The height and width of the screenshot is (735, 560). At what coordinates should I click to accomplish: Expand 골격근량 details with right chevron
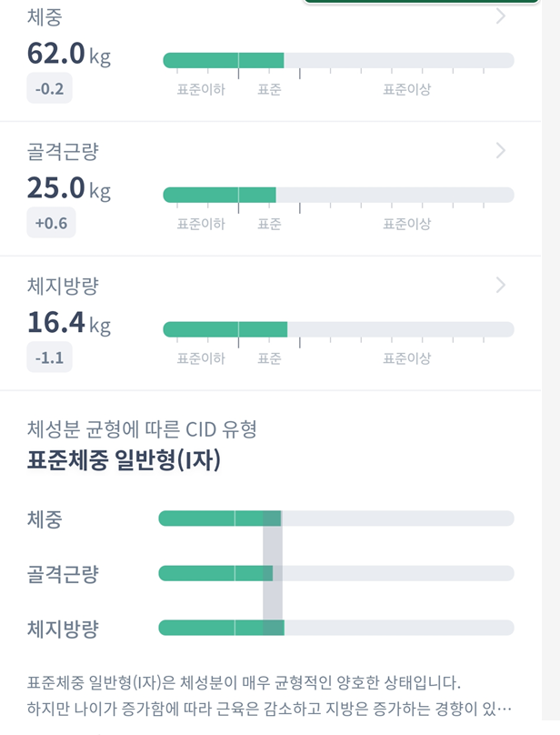(501, 151)
